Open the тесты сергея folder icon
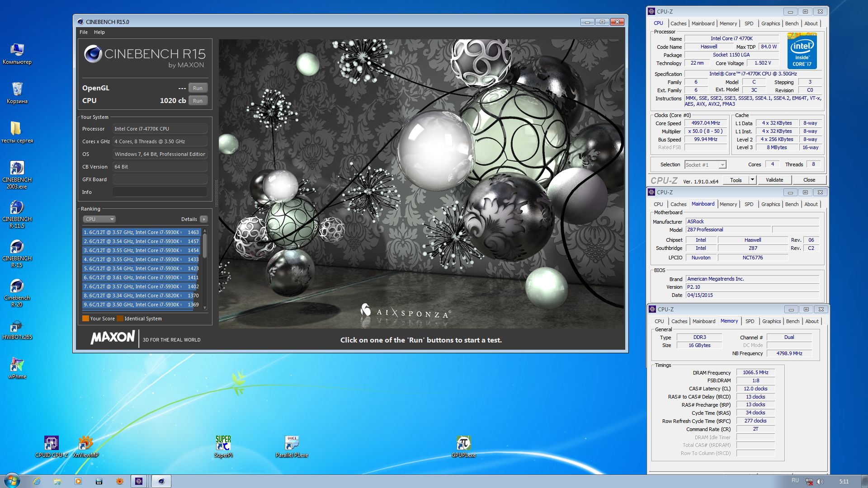868x488 pixels. [17, 132]
